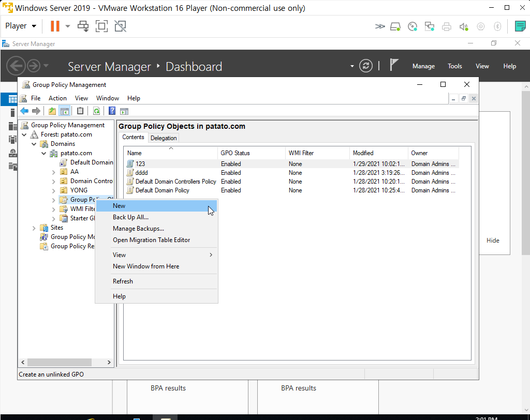The height and width of the screenshot is (420, 530).
Task: Open Server Manager Tools menu
Action: 454,66
